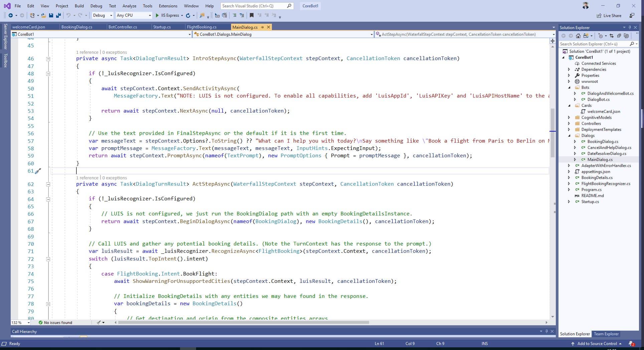
Task: Collapse the Dialogs folder node
Action: [x=569, y=136]
